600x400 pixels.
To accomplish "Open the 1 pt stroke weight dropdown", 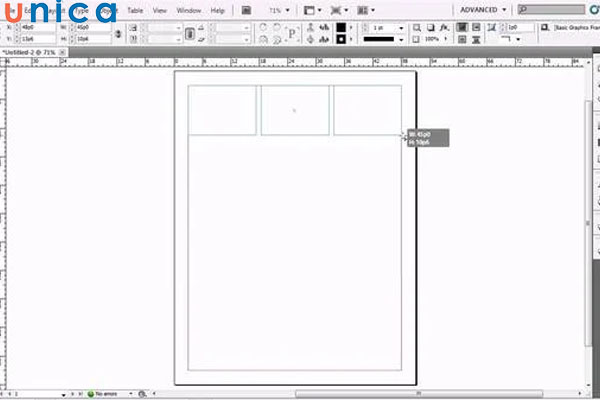I will [401, 28].
